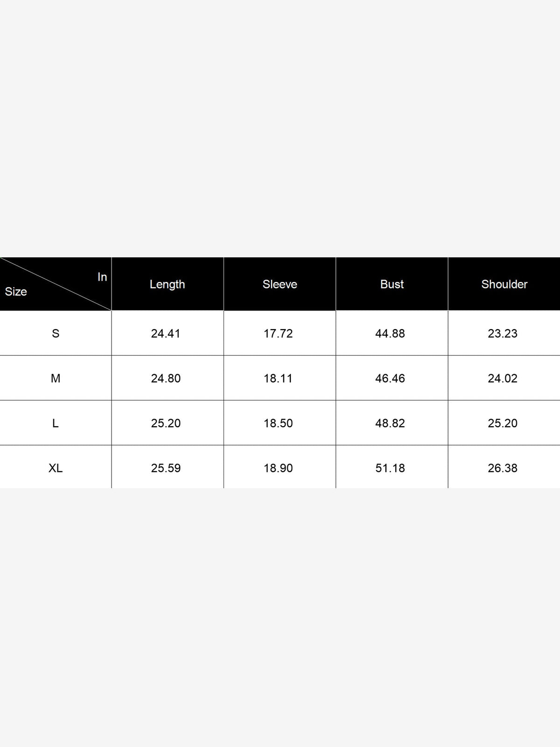560x747 pixels.
Task: Click the Length column header
Action: tap(168, 284)
